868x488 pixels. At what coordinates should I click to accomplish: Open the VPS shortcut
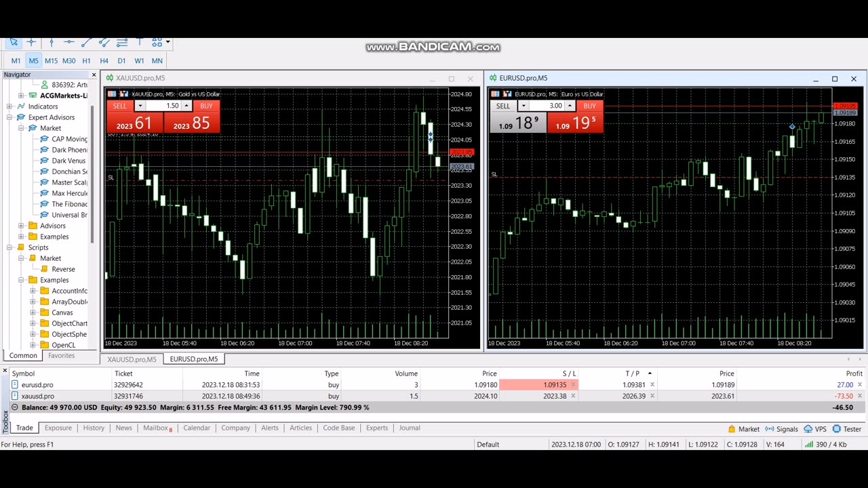click(x=815, y=429)
